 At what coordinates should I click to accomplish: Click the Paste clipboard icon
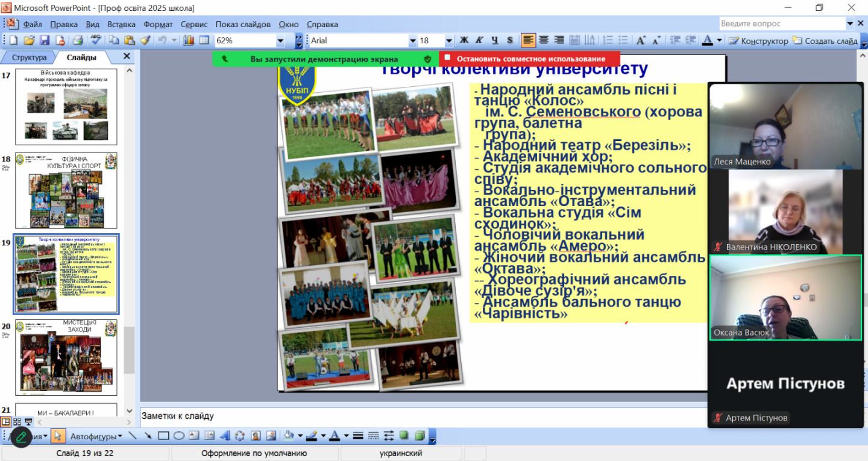[129, 40]
